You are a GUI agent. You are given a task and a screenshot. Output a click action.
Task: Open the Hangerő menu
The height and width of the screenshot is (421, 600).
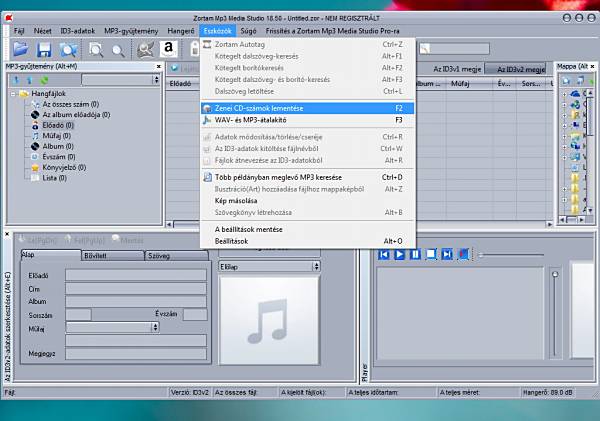pyautogui.click(x=181, y=31)
